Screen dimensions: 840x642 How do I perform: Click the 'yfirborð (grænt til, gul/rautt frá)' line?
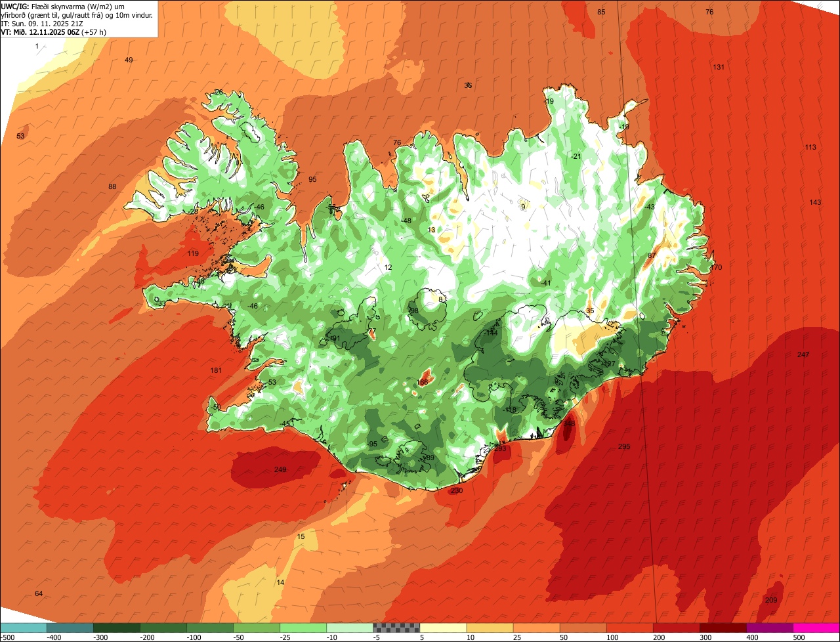point(51,14)
